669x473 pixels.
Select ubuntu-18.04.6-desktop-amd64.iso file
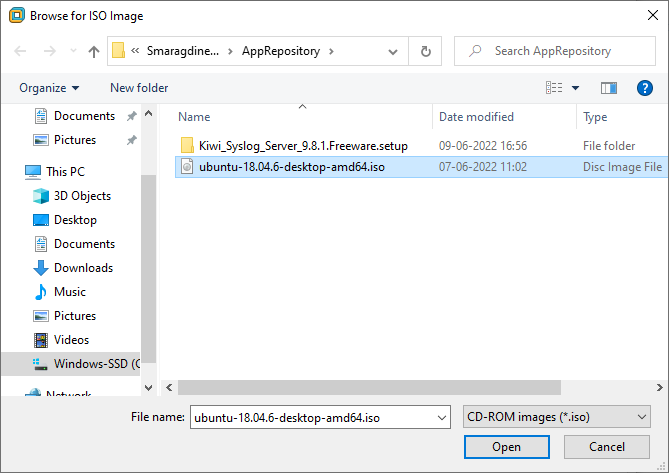[292, 167]
